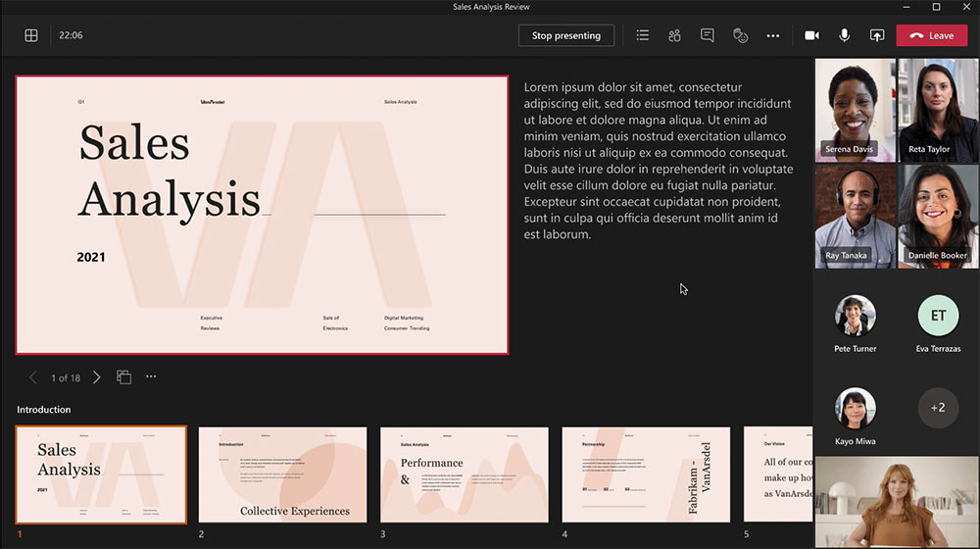Expand the +2 additional participants

pos(938,408)
